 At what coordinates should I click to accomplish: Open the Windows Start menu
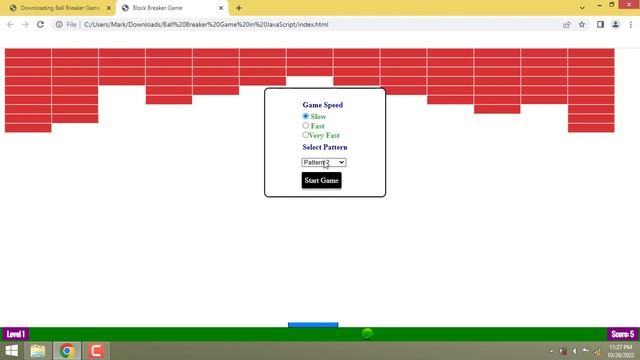point(12,351)
